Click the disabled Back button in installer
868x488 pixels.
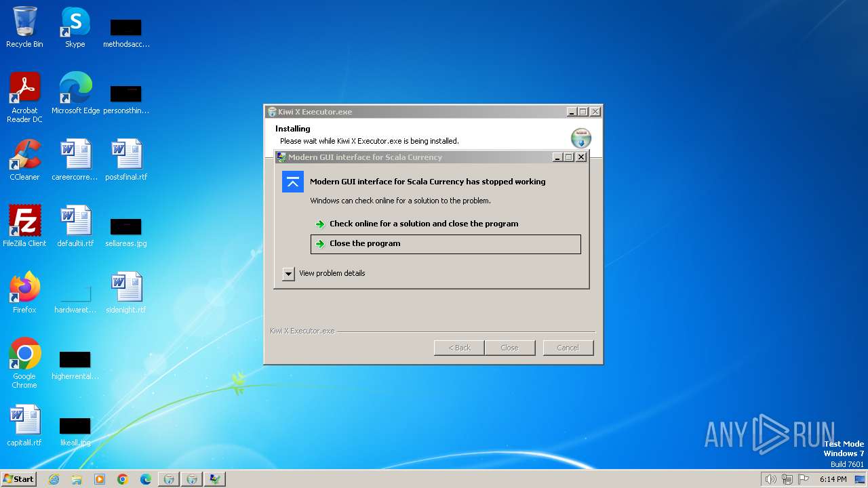(459, 348)
